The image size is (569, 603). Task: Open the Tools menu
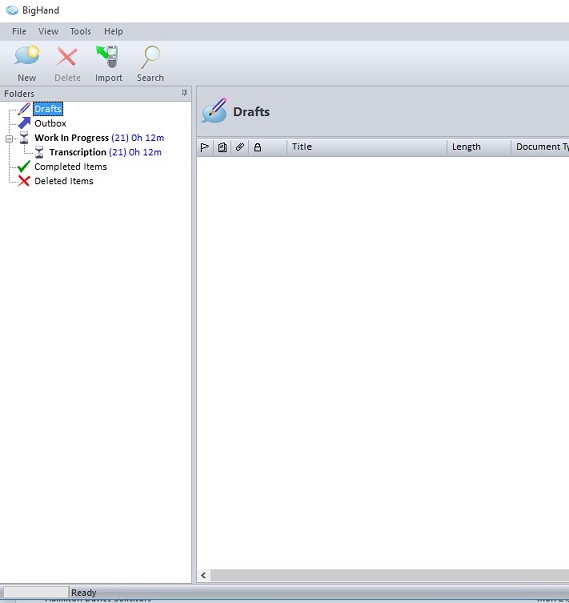pos(80,32)
